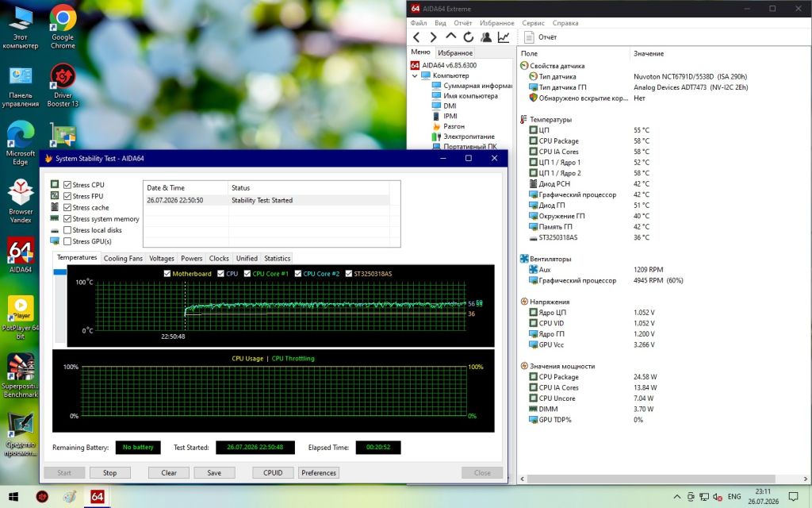Click the Driver Booster taskbar icon

click(x=42, y=497)
